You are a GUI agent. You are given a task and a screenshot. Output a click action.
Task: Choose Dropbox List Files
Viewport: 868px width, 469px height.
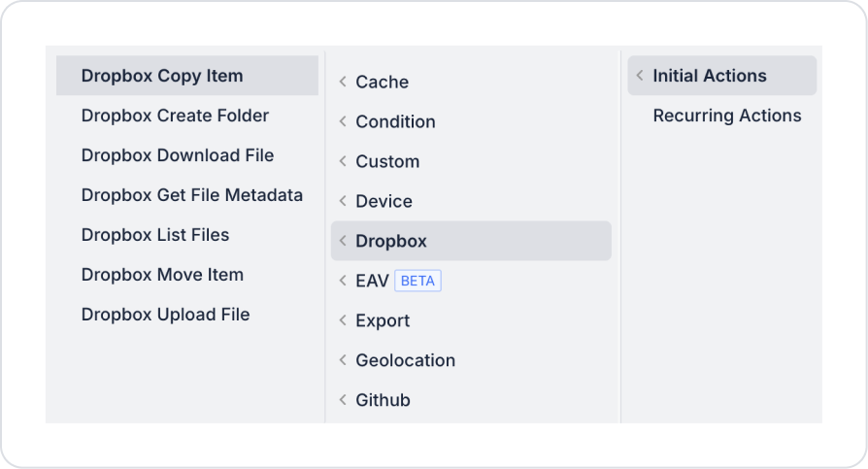tap(187, 235)
